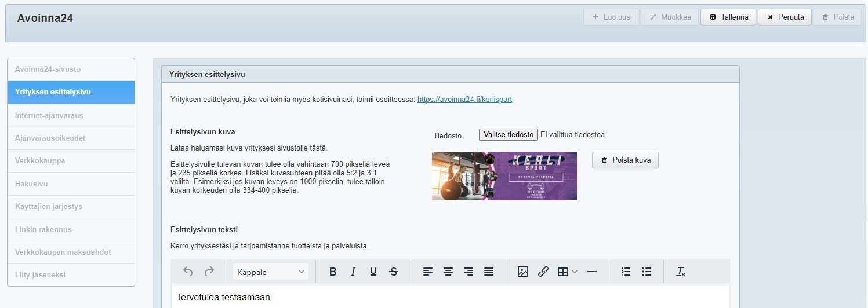The image size is (868, 308).
Task: Toggle italic text formatting
Action: 353,272
